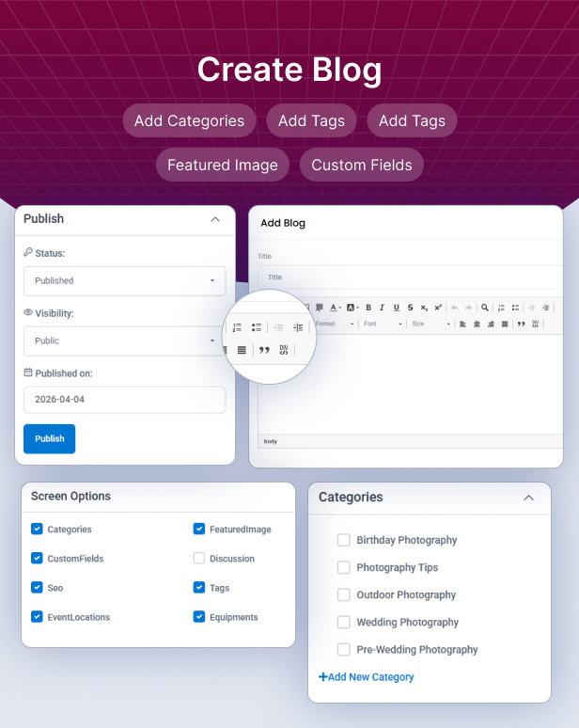
Task: Click the Add New Category link
Action: click(367, 676)
